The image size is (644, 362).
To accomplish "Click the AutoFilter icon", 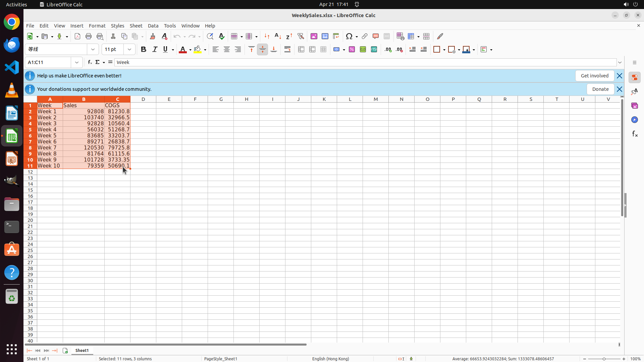I will (x=301, y=36).
